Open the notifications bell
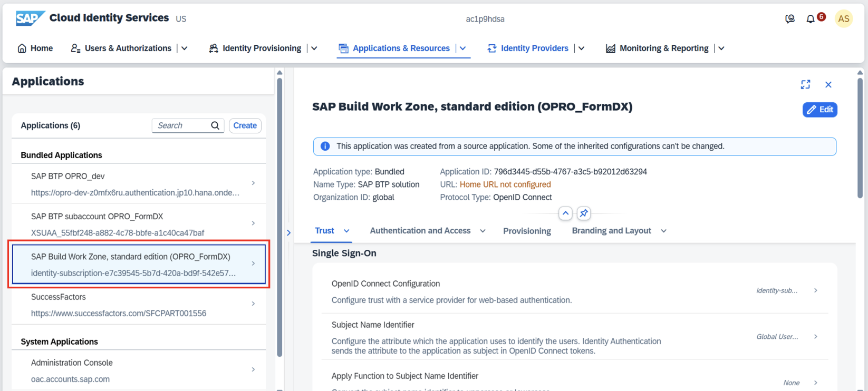This screenshot has width=868, height=391. [x=811, y=19]
